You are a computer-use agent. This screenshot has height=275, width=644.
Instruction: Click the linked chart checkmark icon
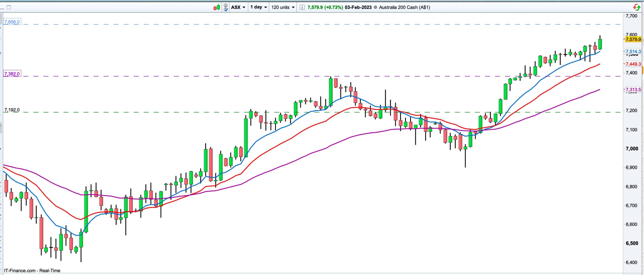click(x=226, y=7)
